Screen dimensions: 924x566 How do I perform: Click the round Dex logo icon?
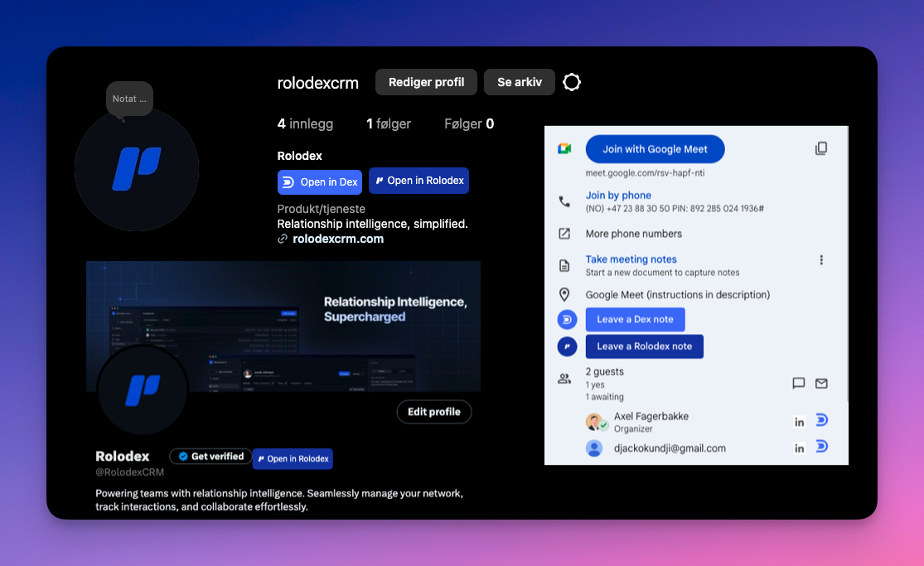pyautogui.click(x=567, y=320)
